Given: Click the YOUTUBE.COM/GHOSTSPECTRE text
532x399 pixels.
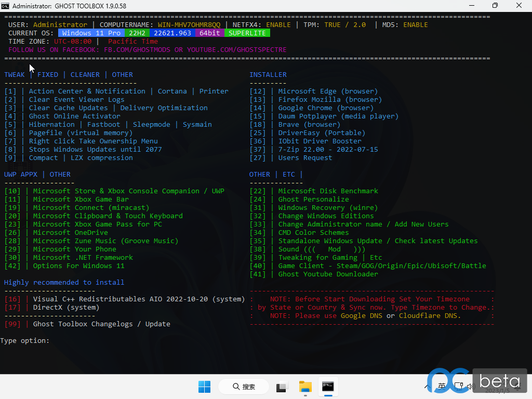Looking at the screenshot, I should click(237, 49).
